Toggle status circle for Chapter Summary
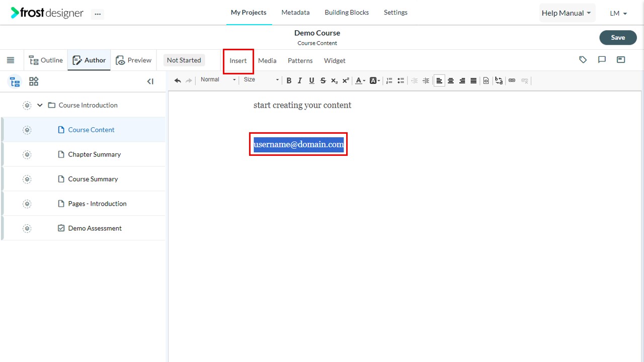This screenshot has width=644, height=362. tap(27, 154)
